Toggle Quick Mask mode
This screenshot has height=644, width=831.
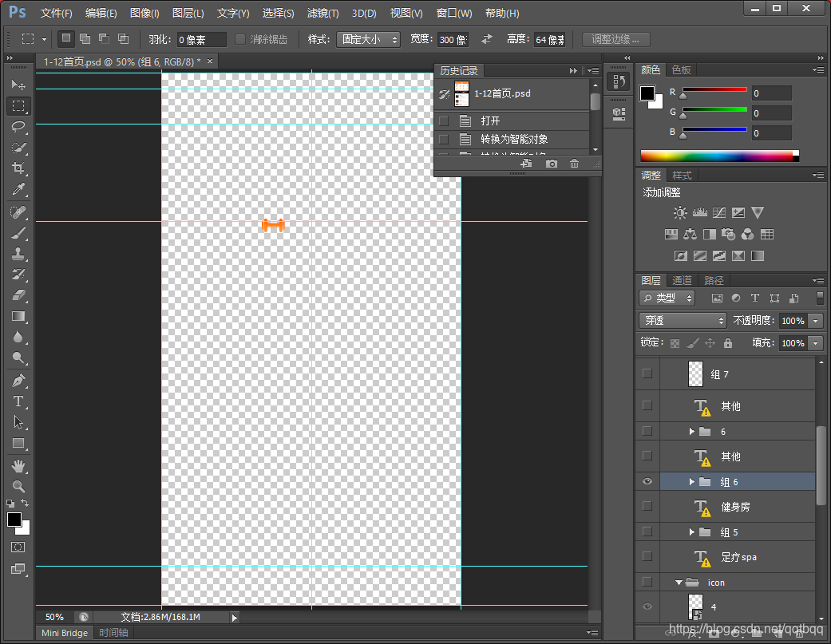pos(18,547)
